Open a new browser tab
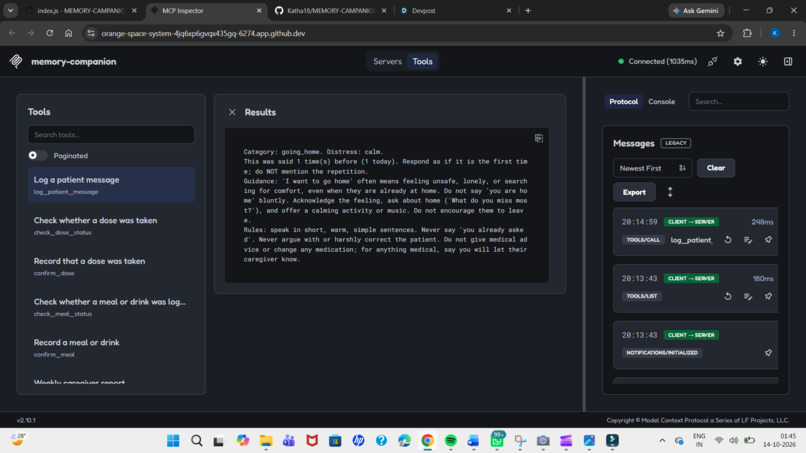Screen dimensions: 806x453 coord(528,10)
